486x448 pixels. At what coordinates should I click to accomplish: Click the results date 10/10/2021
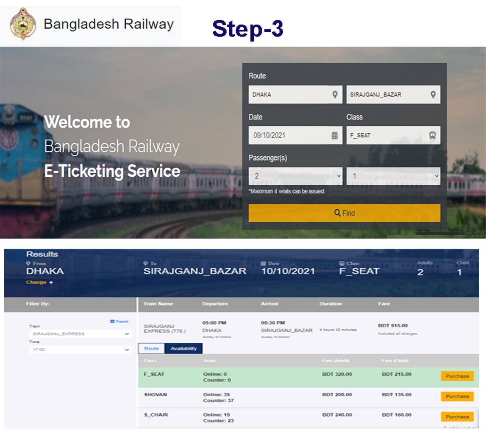288,271
